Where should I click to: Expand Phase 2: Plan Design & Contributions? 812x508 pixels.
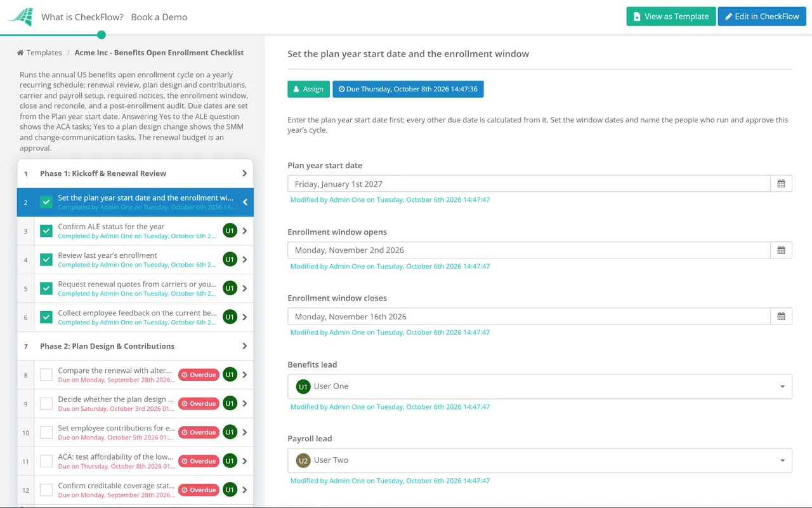245,346
